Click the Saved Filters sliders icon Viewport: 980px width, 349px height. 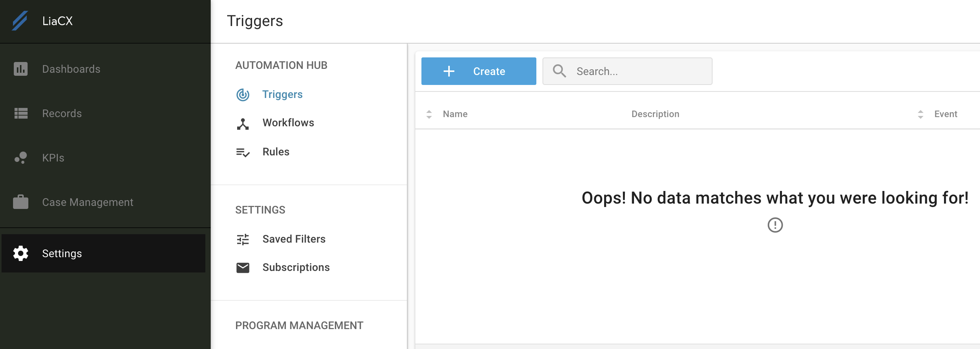click(x=243, y=240)
